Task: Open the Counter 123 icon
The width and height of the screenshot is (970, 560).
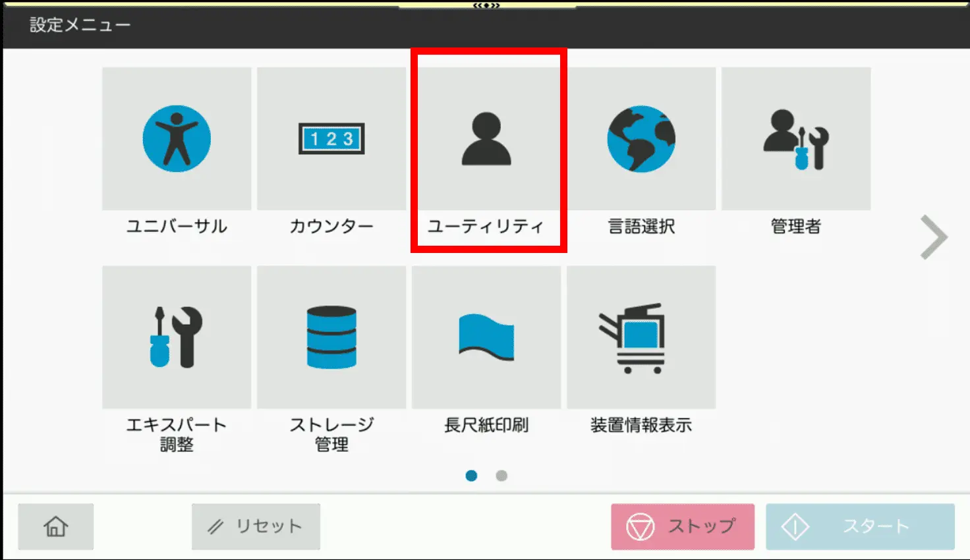Action: [x=331, y=139]
